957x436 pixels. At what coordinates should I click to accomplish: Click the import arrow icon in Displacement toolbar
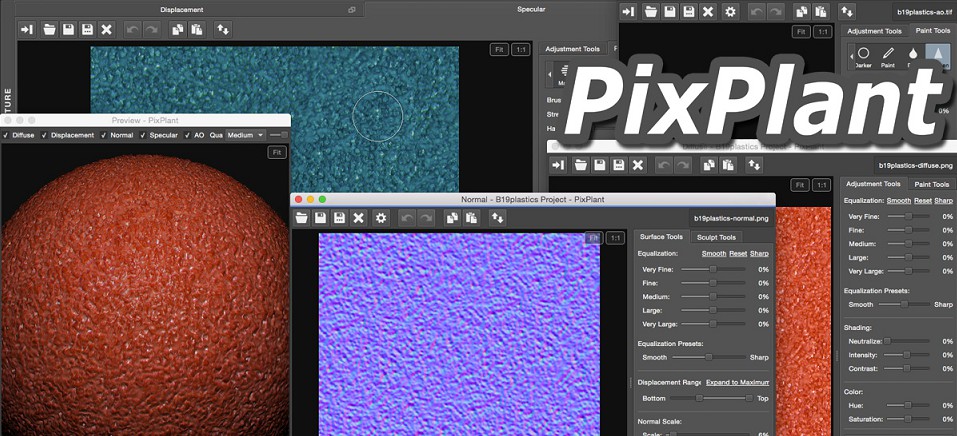[28, 29]
